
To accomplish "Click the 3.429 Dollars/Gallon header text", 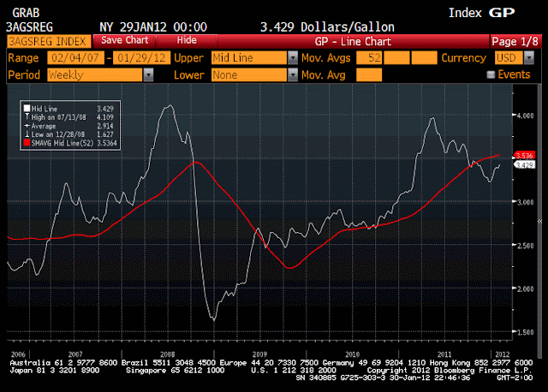I will tap(327, 27).
